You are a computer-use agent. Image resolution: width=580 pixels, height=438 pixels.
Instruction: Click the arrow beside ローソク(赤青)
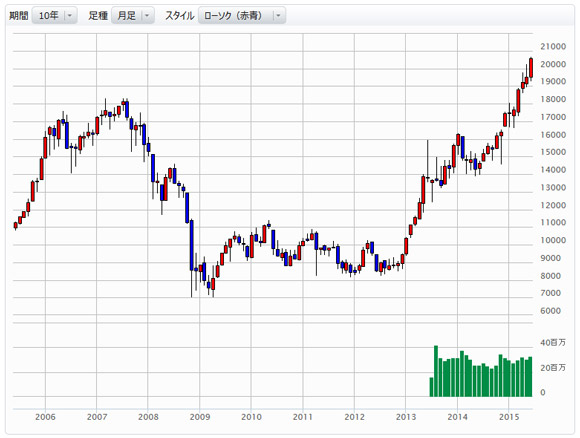[x=278, y=16]
